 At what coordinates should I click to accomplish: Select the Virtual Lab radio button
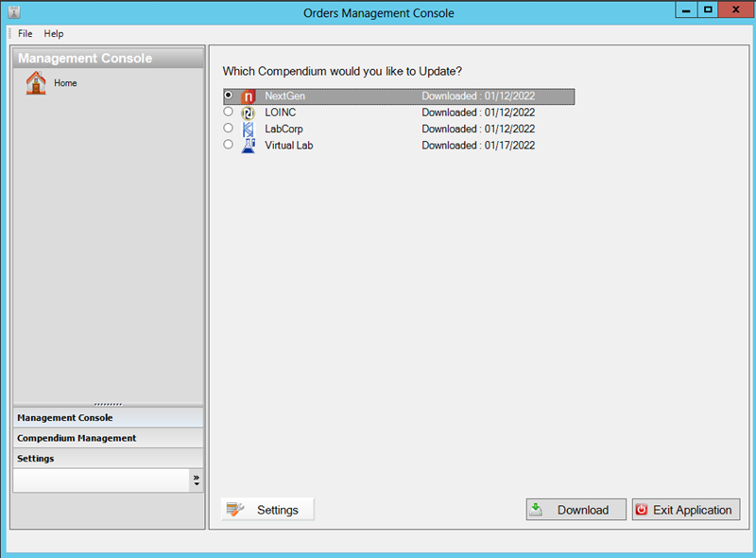229,145
